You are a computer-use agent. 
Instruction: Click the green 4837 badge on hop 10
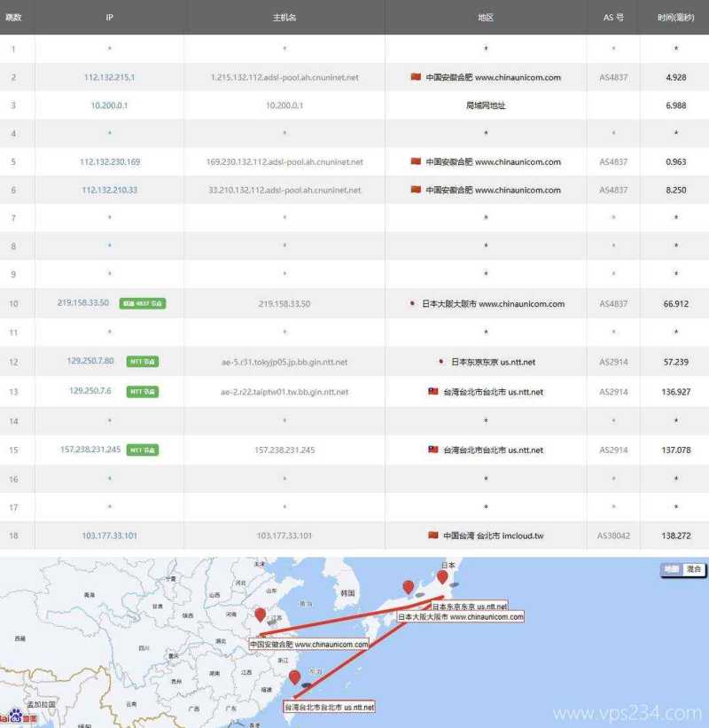(143, 303)
